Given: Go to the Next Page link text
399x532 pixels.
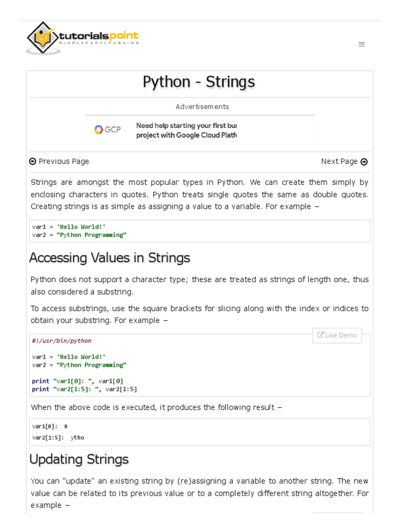Looking at the screenshot, I should click(339, 162).
